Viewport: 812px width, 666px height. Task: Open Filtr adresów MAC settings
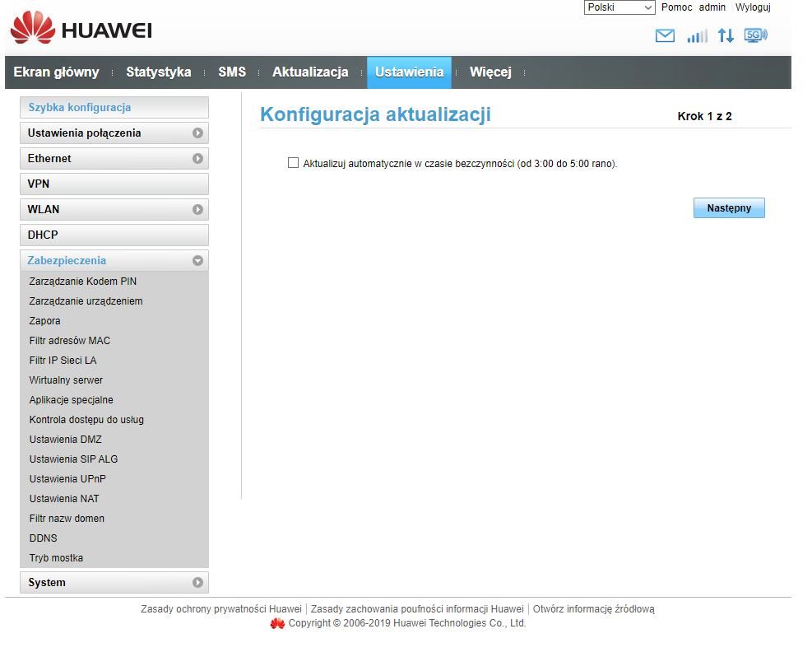[x=69, y=341]
